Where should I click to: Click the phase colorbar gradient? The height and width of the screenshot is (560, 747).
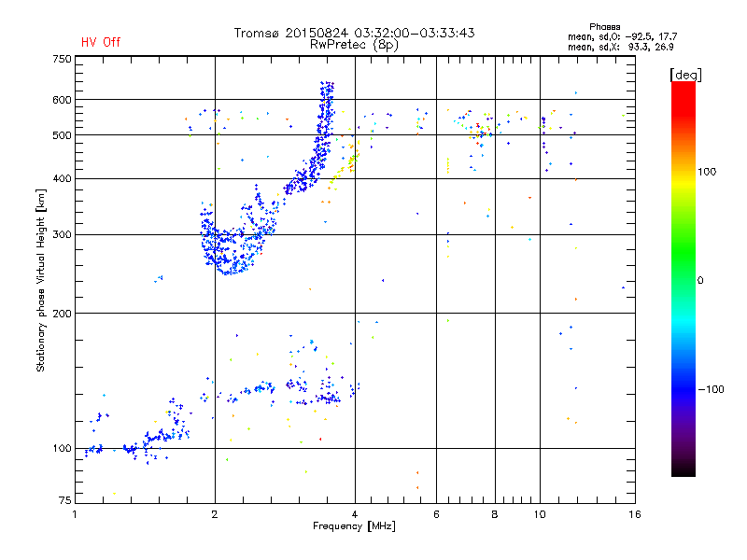click(x=684, y=278)
